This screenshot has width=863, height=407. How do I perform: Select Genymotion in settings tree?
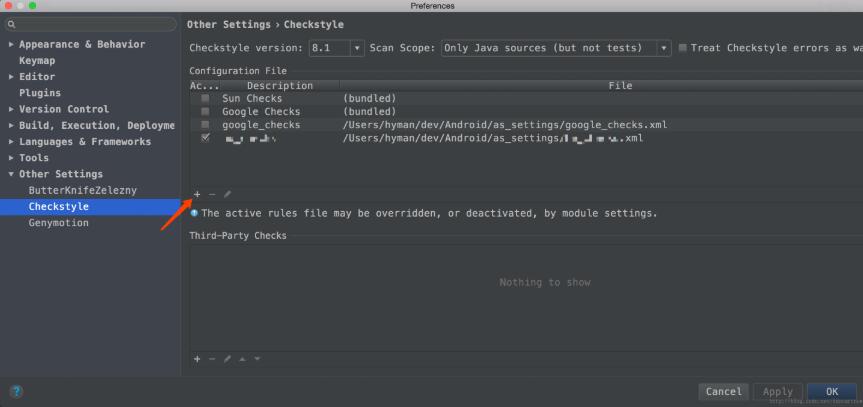(58, 223)
